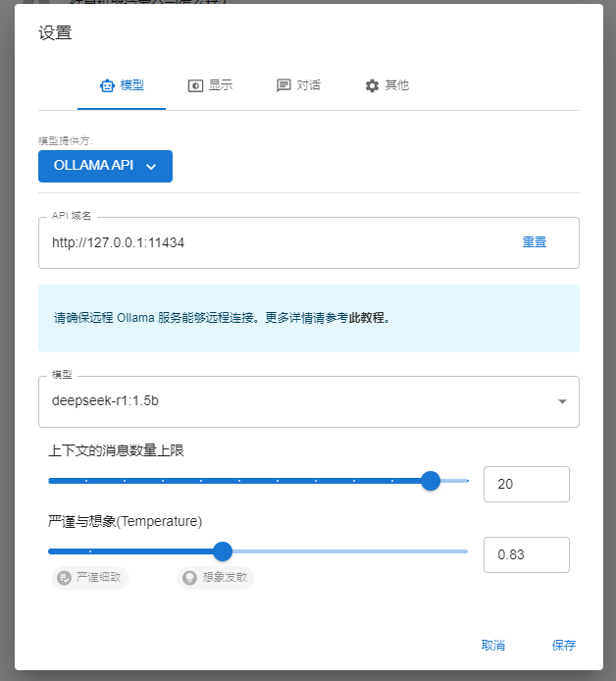Screen dimensions: 616x681
Task: Open the 模型 deepseek-r1:1.5b dropdown
Action: click(x=309, y=401)
